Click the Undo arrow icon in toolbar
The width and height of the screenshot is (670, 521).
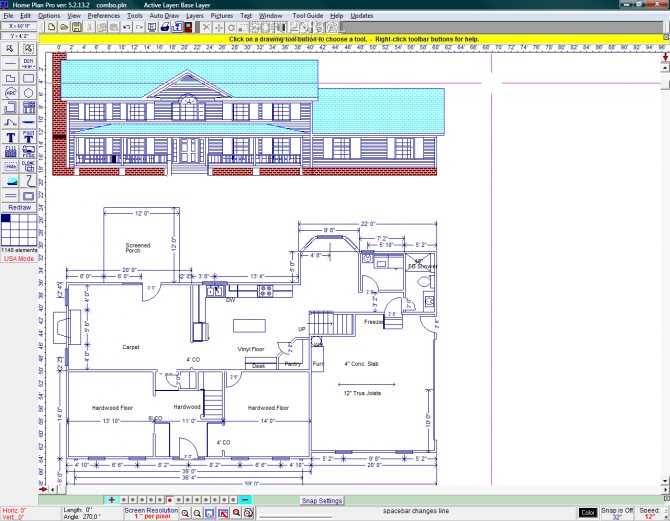[127, 27]
